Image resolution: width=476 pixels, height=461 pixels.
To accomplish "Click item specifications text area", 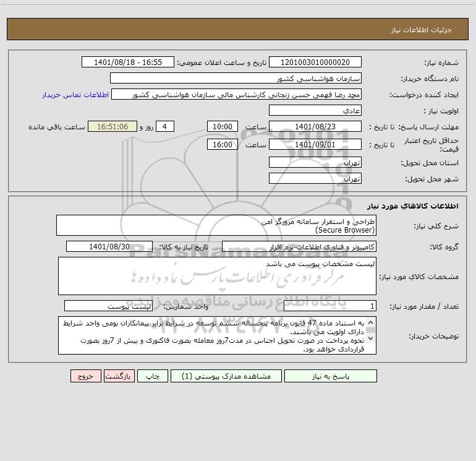I will coord(217,276).
